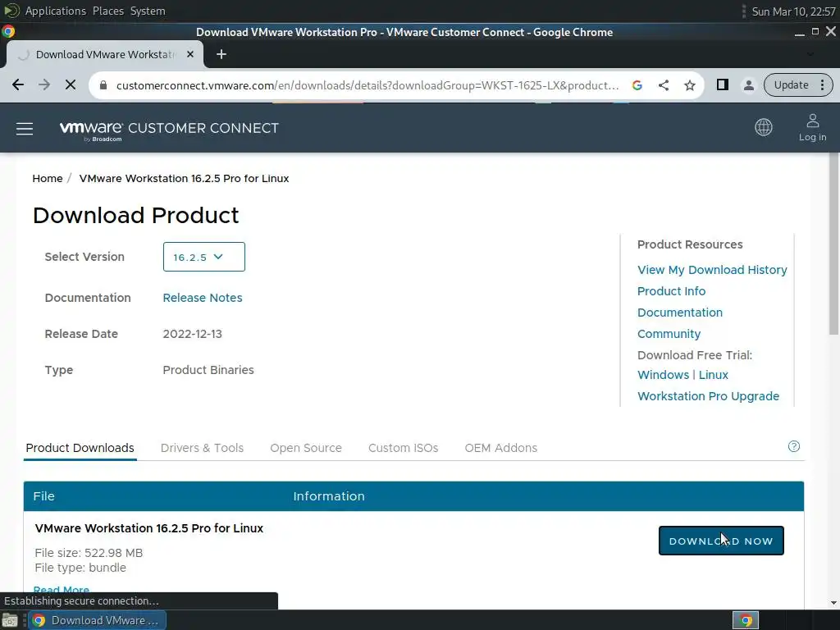Click the scrollbar down arrow
This screenshot has height=630, width=840.
pos(833,603)
